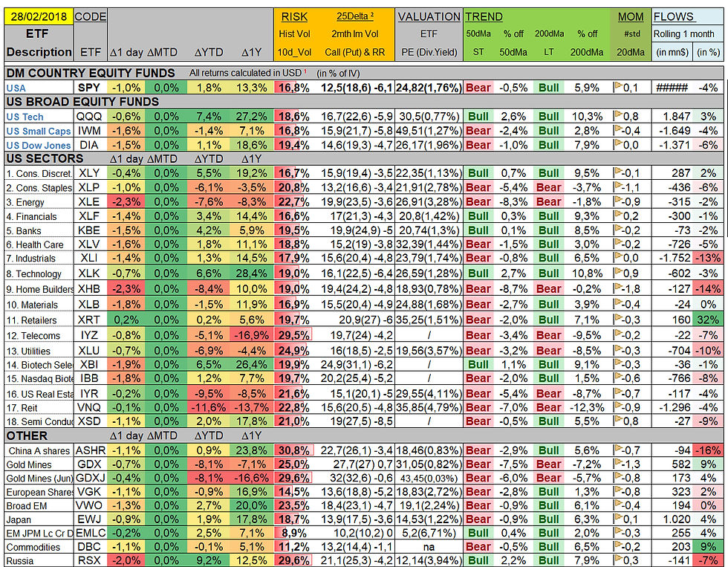Click the momentum flag icon in SPY row
The image size is (728, 567).
[617, 86]
